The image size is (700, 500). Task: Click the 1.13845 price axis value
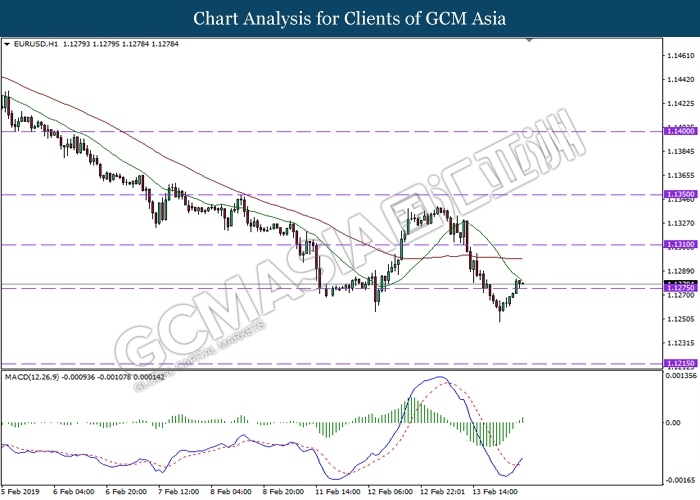[x=681, y=152]
